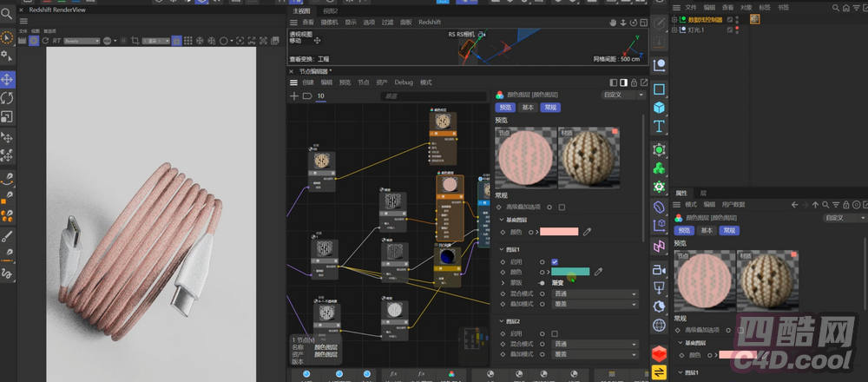Open the Redshift menu in viewport

click(430, 22)
